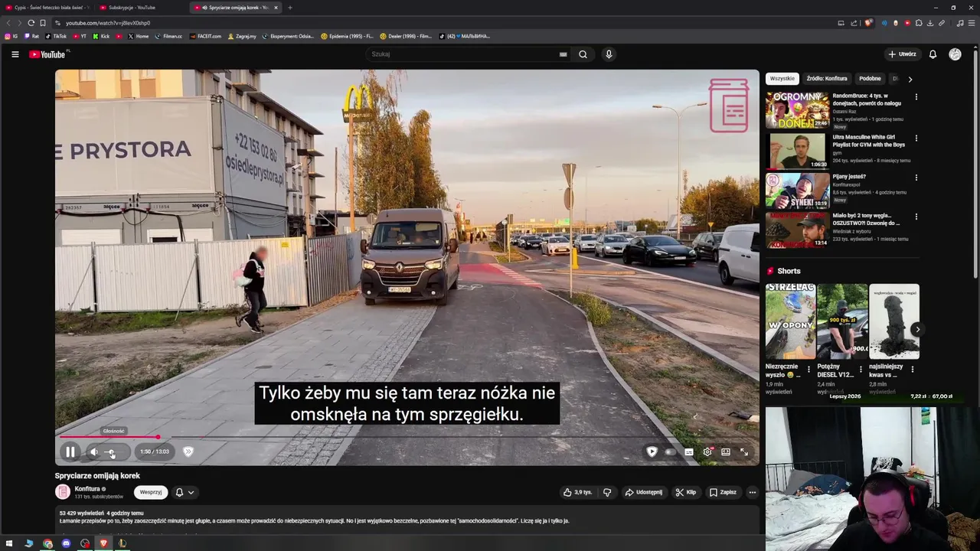980x551 pixels.
Task: Open options menu for Pijany jesteś? video
Action: tap(916, 178)
